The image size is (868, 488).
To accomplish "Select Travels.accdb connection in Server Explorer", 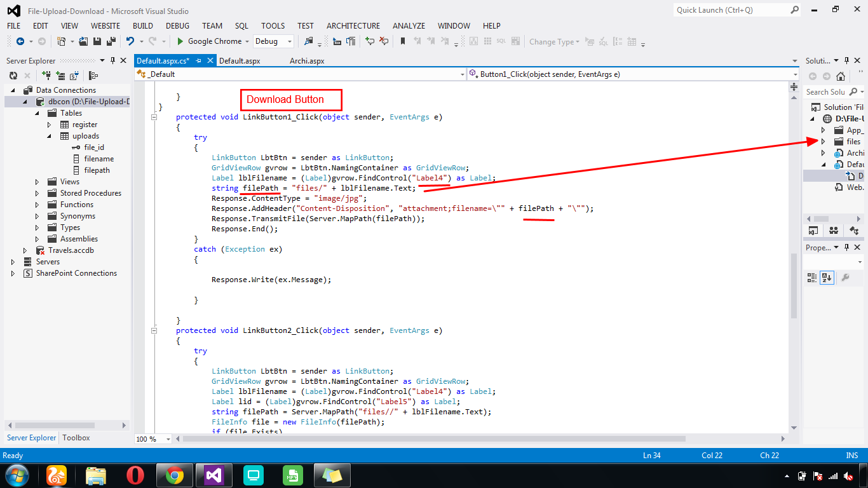I will (x=72, y=250).
